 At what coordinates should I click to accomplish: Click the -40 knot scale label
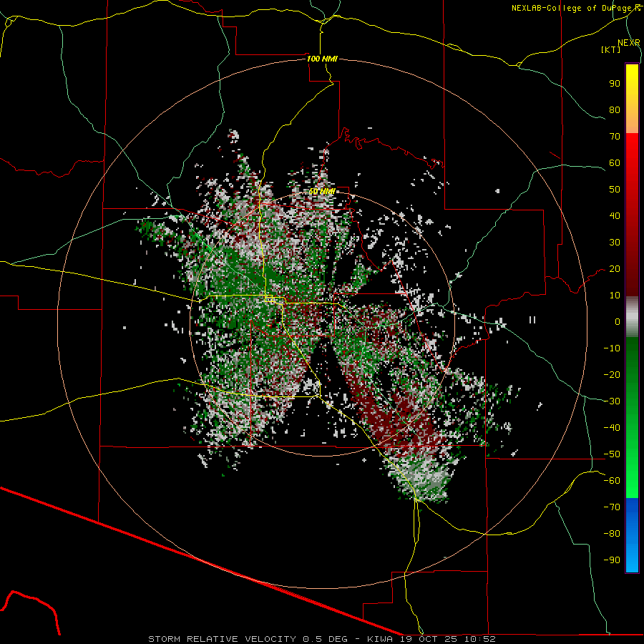tap(612, 428)
